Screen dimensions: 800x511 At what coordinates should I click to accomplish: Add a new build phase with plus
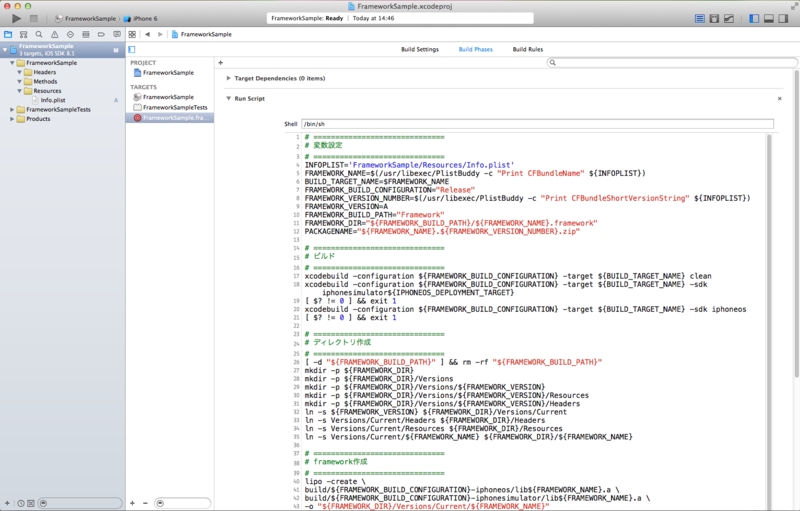coord(220,63)
